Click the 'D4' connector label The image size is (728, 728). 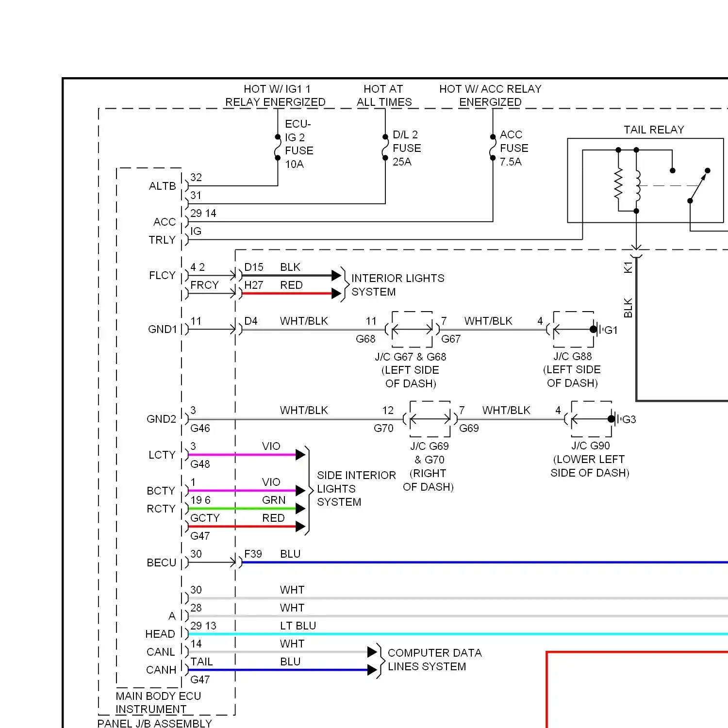point(251,321)
